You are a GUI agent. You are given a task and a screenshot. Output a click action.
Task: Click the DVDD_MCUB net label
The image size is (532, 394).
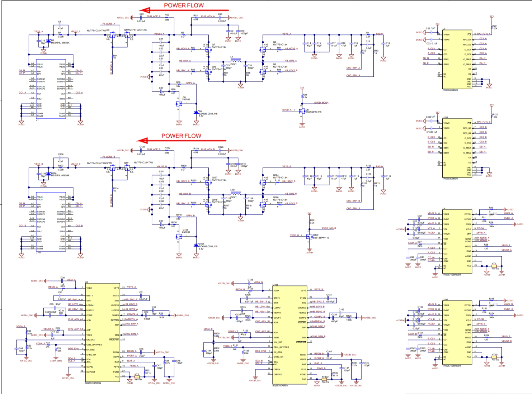pyautogui.click(x=329, y=228)
